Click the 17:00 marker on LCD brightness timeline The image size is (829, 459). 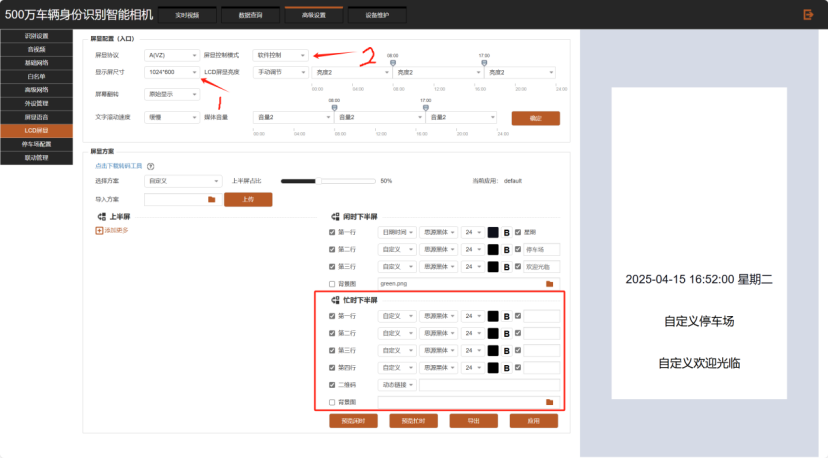[484, 63]
